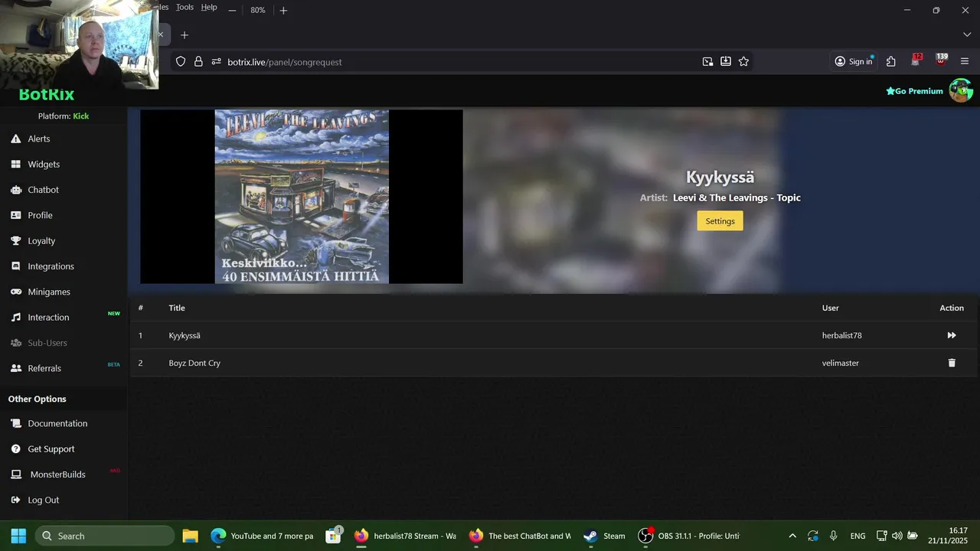The image size is (980, 551).
Task: Open the Windows Start menu
Action: pyautogui.click(x=18, y=536)
